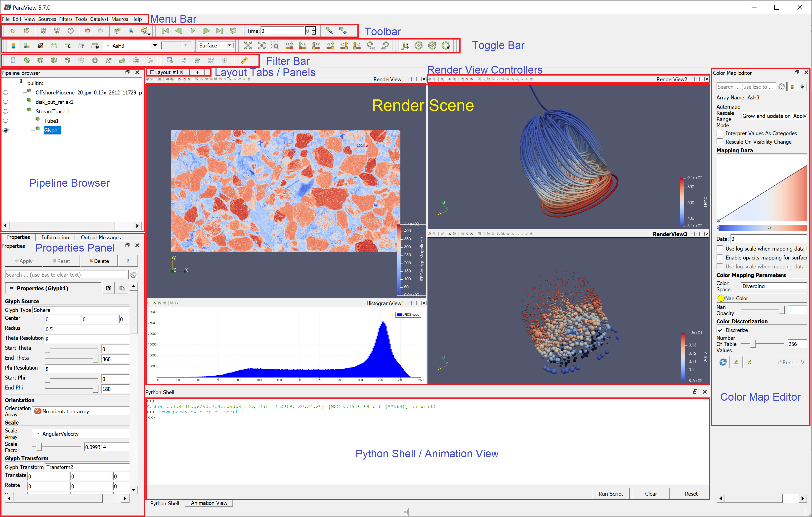Toggle visibility eye of Tube1

point(6,121)
